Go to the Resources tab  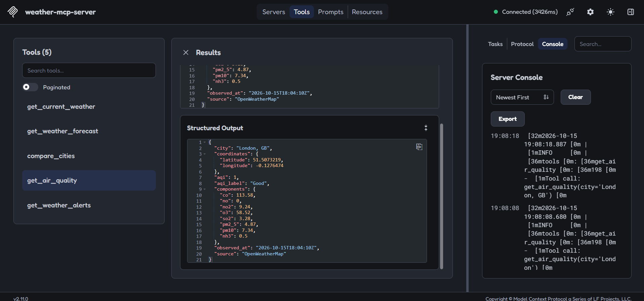tap(367, 12)
